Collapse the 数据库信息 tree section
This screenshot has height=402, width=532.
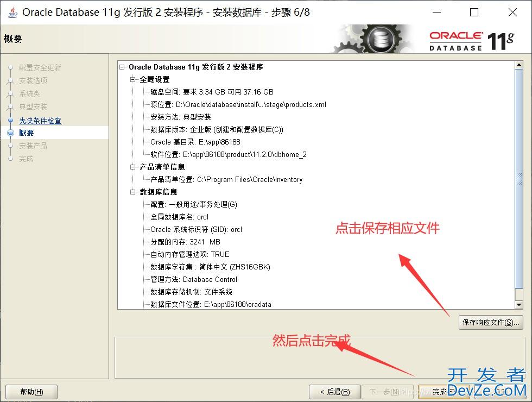tap(133, 192)
